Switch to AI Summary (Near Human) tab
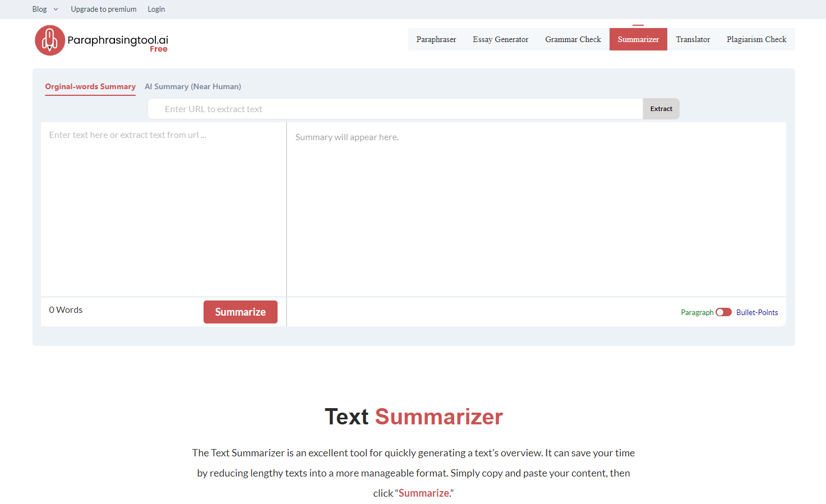 (x=193, y=87)
